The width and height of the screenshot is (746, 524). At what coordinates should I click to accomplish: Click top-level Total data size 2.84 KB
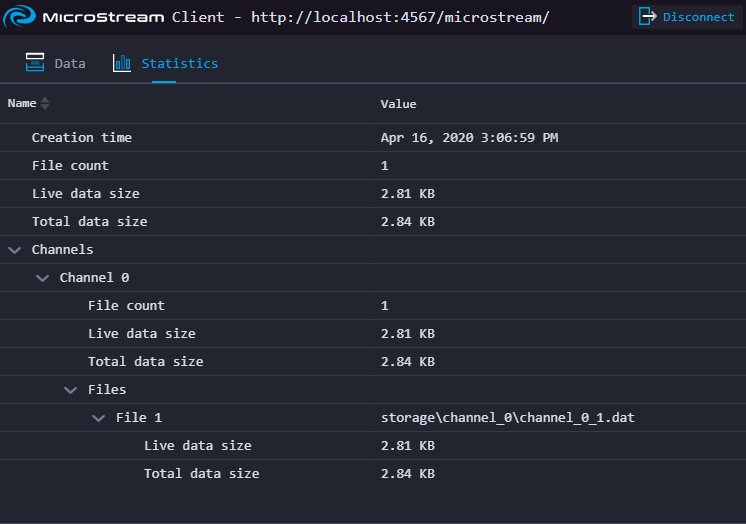tap(408, 222)
